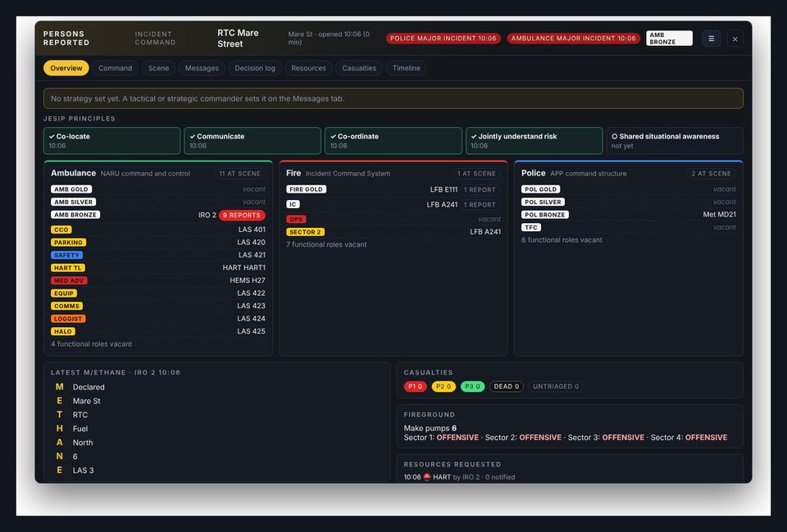
Task: Click the red P1 0 casualty pill
Action: click(x=415, y=386)
